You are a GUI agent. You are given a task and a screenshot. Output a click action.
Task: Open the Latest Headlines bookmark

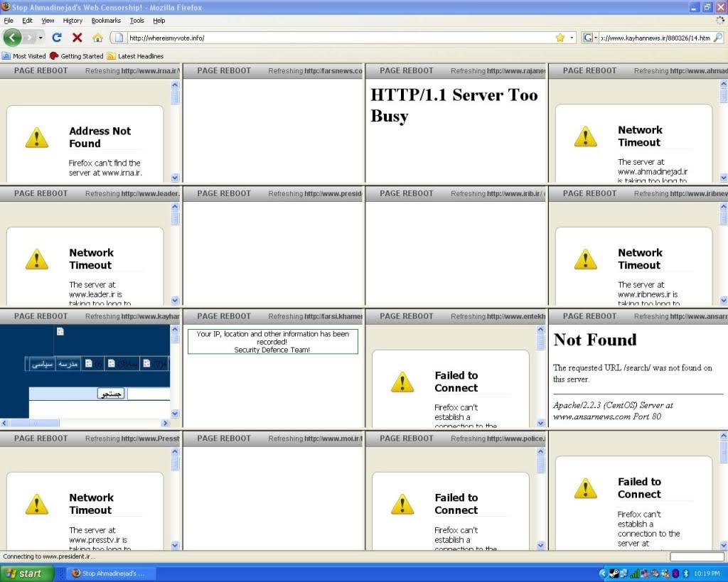click(135, 56)
